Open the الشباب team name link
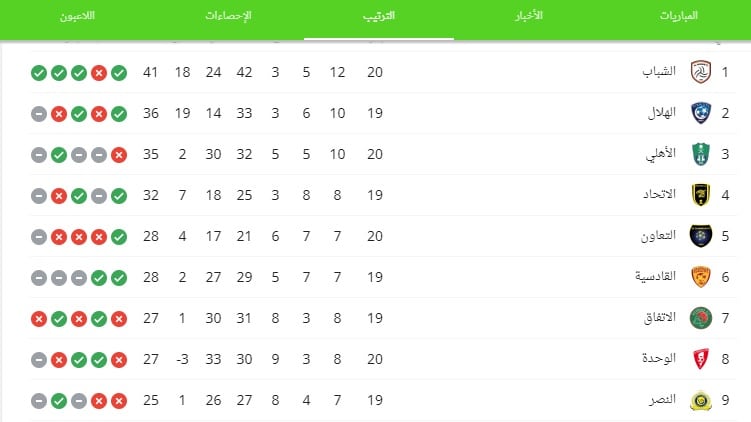The width and height of the screenshot is (751, 422). pyautogui.click(x=659, y=72)
